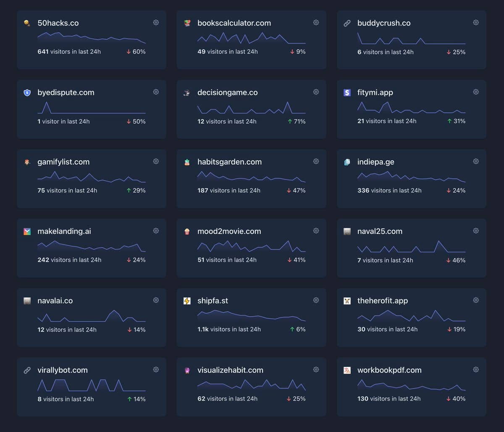Open settings gear for workbookpdf.com
The width and height of the screenshot is (504, 432).
pos(476,369)
